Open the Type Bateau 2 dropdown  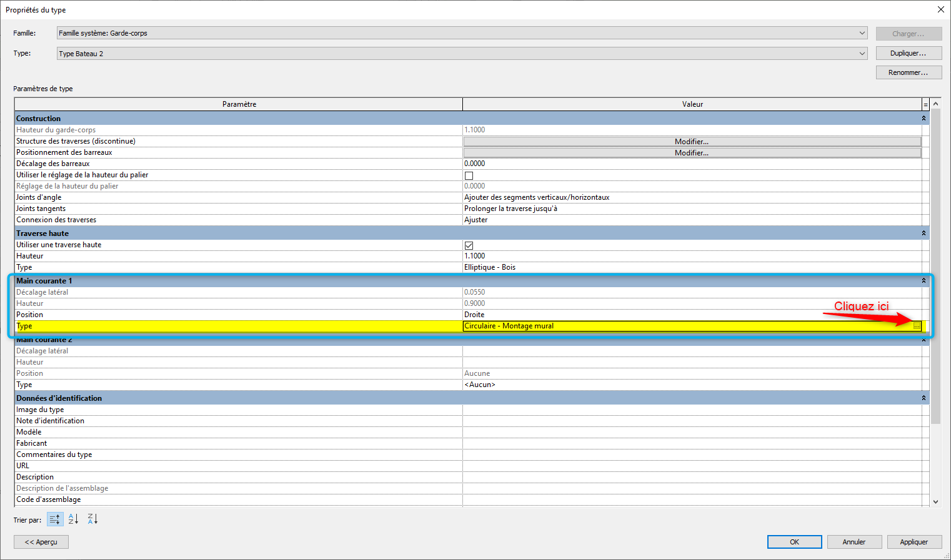coord(862,54)
